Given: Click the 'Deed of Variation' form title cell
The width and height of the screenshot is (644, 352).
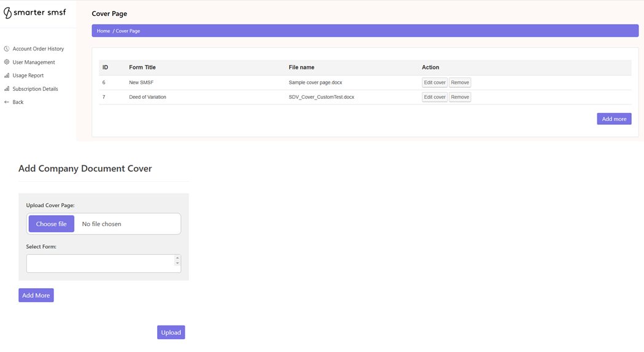Looking at the screenshot, I should click(147, 97).
